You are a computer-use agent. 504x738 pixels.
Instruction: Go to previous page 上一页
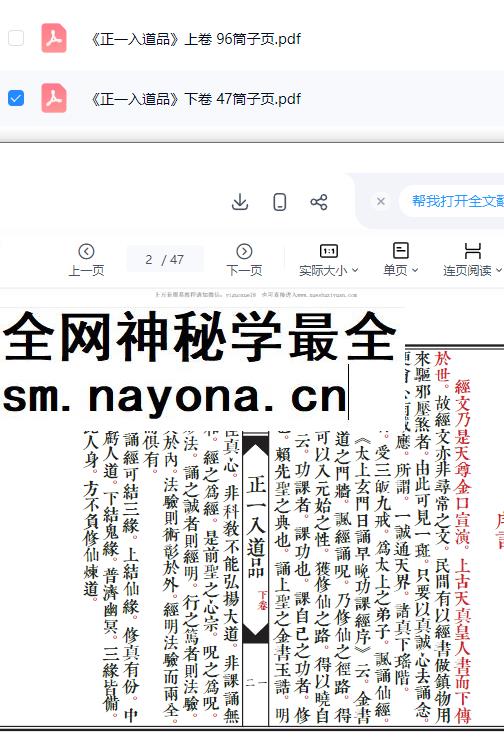(x=86, y=260)
